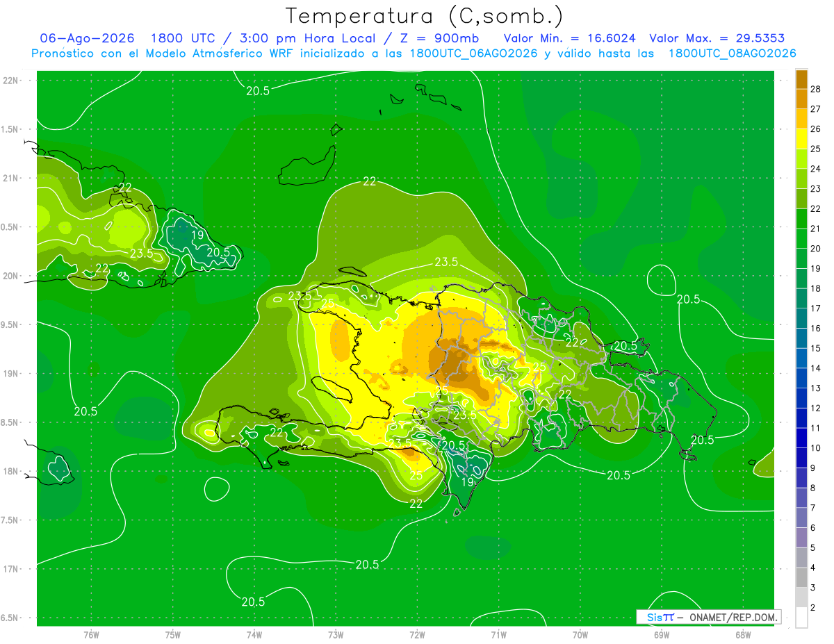Viewport: 834px width, 644px height.
Task: Click the "76W" longitude axis label
Action: (91, 635)
